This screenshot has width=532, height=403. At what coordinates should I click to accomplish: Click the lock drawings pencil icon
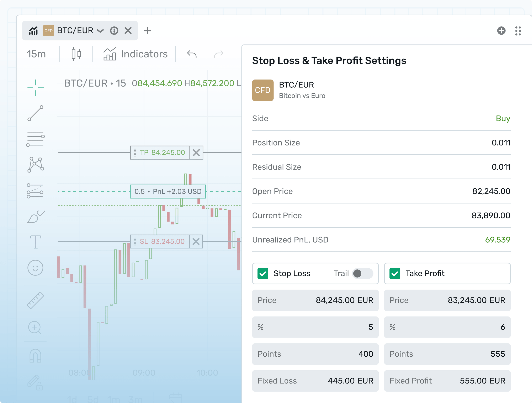click(35, 382)
